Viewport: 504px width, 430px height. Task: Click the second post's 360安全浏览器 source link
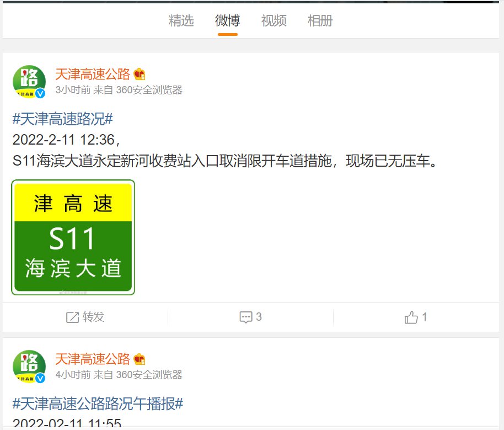pos(149,375)
